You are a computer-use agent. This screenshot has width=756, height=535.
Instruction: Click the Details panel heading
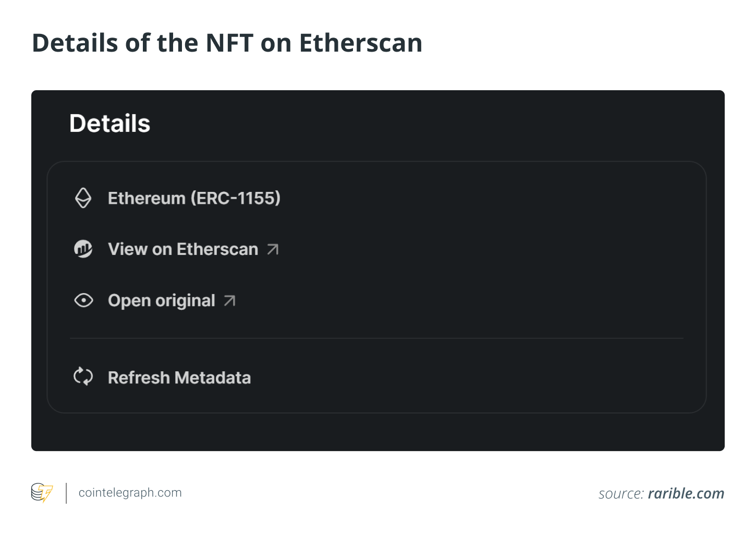pos(109,123)
